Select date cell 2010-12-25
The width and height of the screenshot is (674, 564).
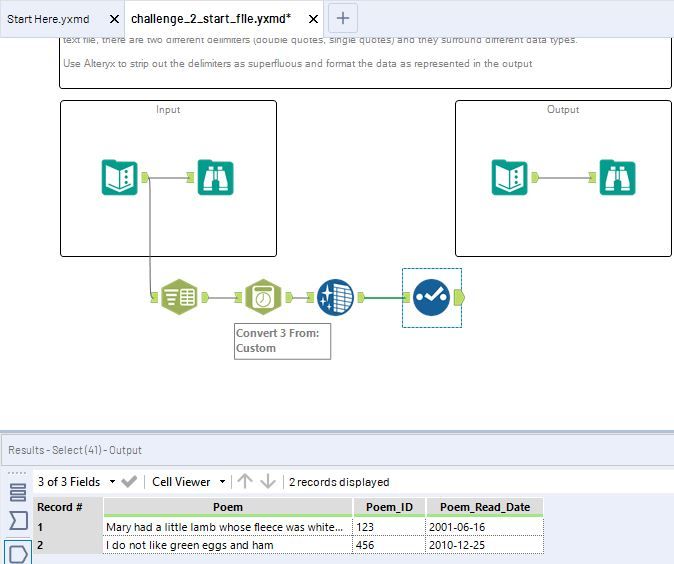click(485, 545)
